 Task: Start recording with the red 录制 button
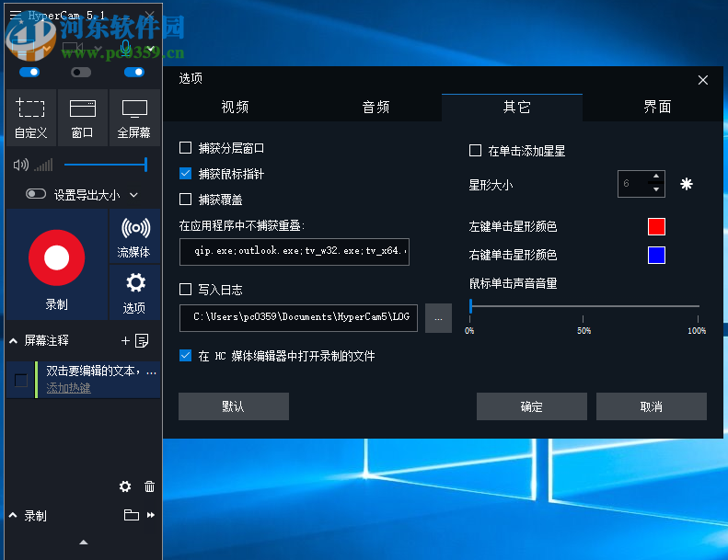tap(57, 258)
